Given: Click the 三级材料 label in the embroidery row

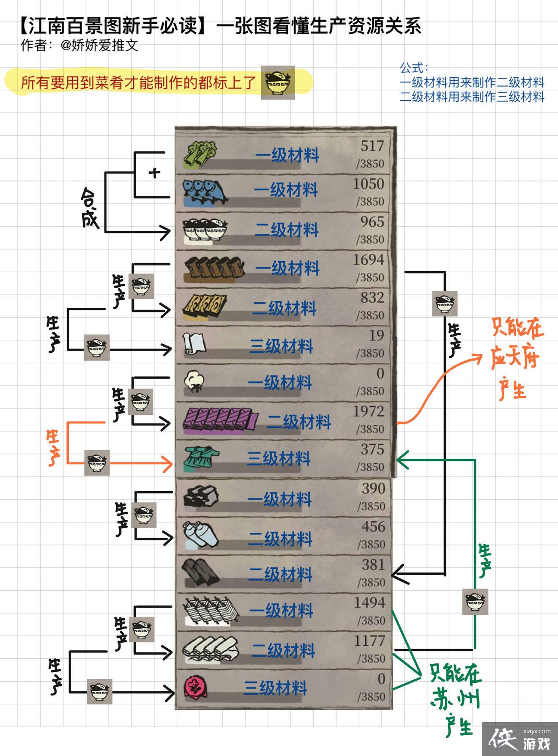Looking at the screenshot, I should pos(275,688).
